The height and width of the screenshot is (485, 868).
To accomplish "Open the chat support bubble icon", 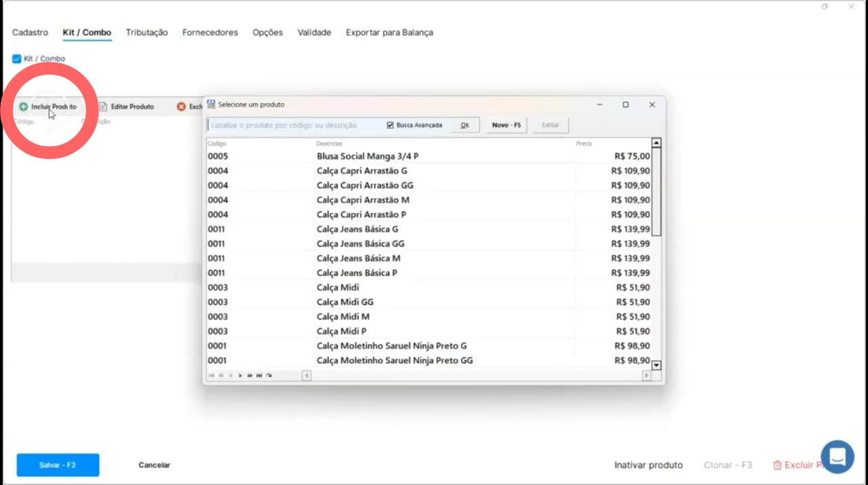I will click(x=837, y=457).
